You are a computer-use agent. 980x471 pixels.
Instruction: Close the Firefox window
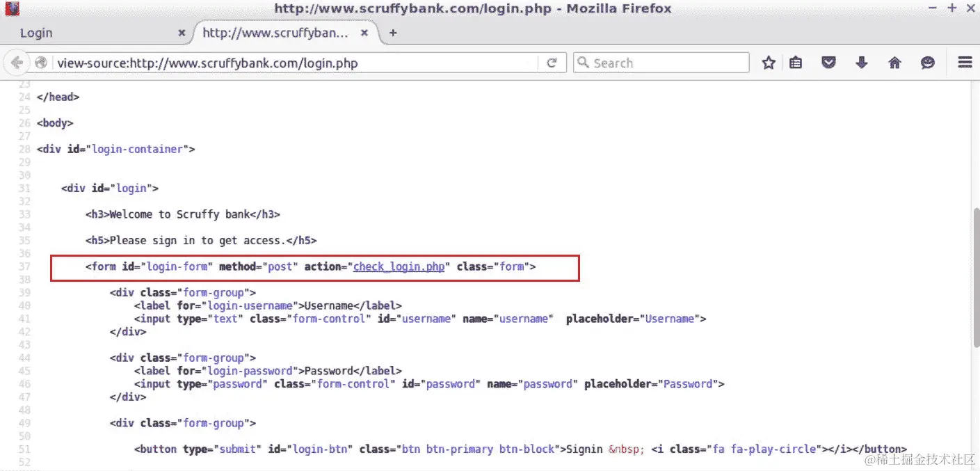970,8
